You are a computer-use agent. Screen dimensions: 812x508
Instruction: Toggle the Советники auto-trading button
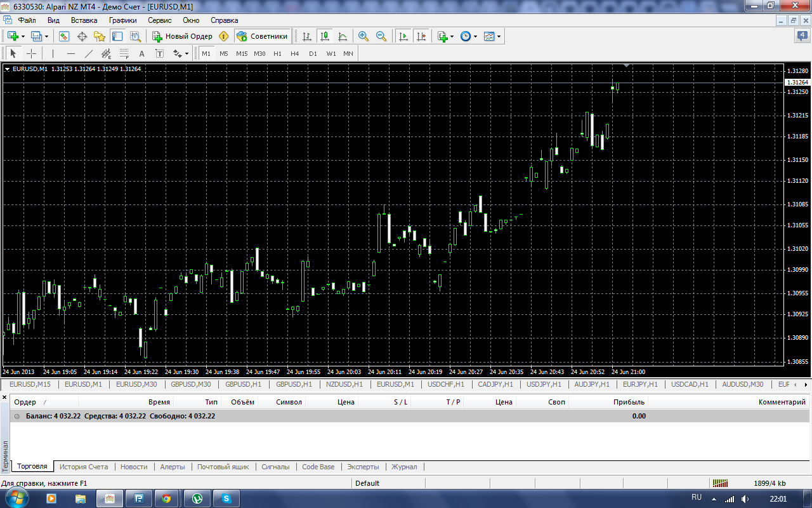click(262, 36)
